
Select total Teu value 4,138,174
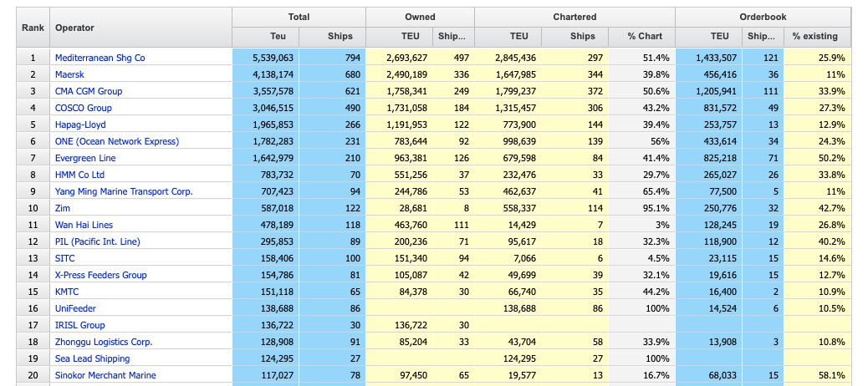266,74
